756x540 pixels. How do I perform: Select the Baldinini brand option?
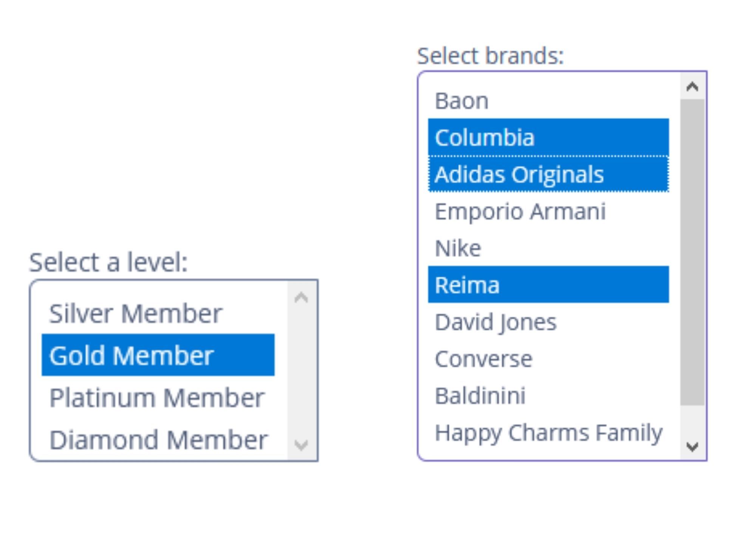click(548, 395)
